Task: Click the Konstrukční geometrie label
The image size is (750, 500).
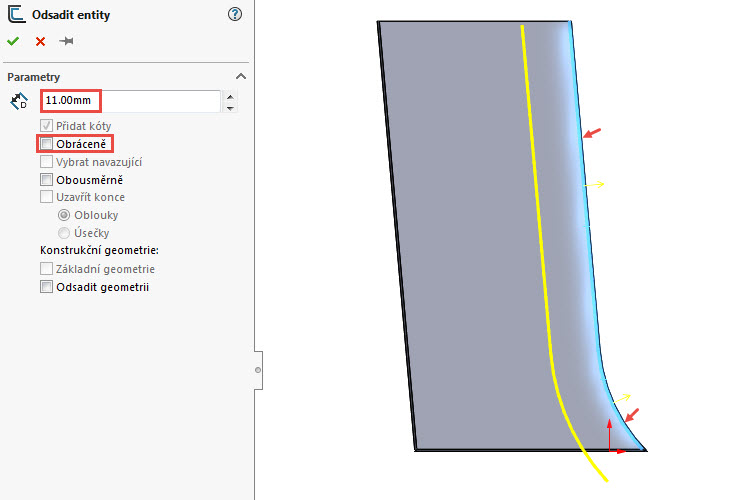Action: 99,250
